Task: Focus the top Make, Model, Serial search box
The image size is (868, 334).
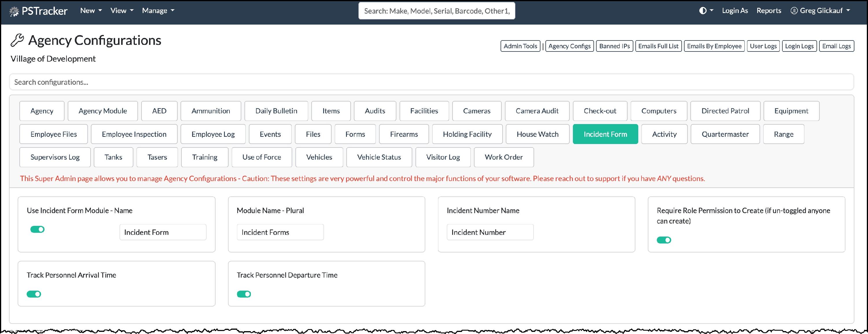Action: tap(437, 11)
